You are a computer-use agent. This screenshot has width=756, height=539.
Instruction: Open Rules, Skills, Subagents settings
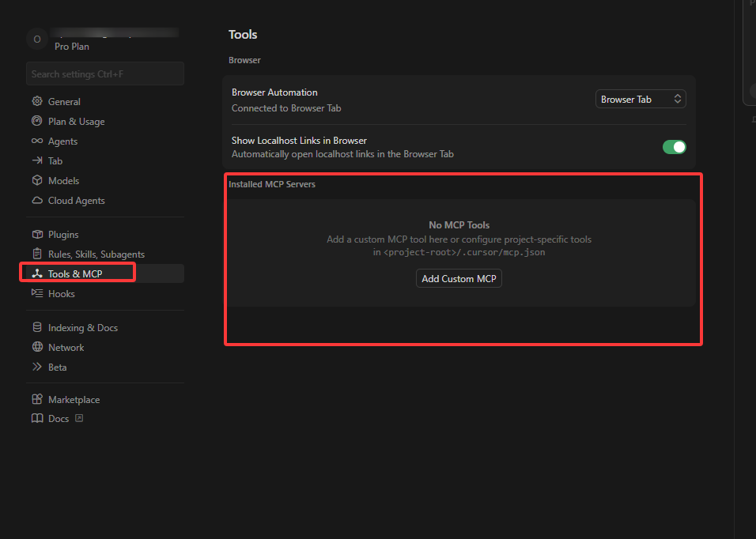coord(105,254)
